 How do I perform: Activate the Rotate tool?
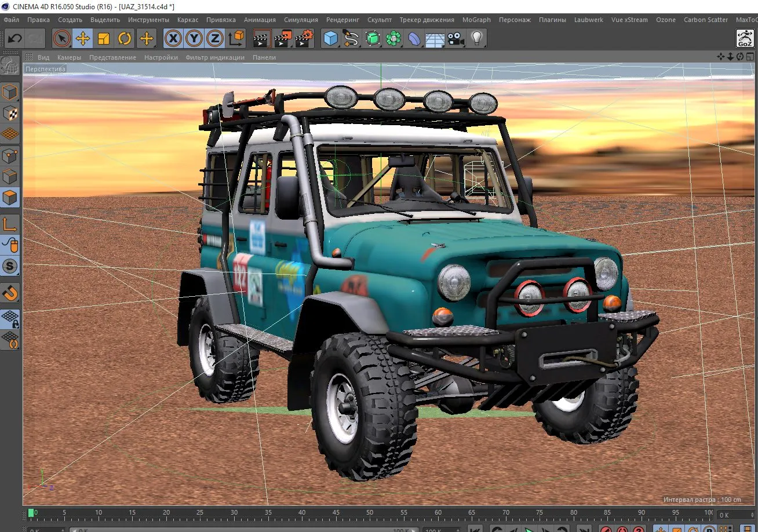click(x=125, y=39)
